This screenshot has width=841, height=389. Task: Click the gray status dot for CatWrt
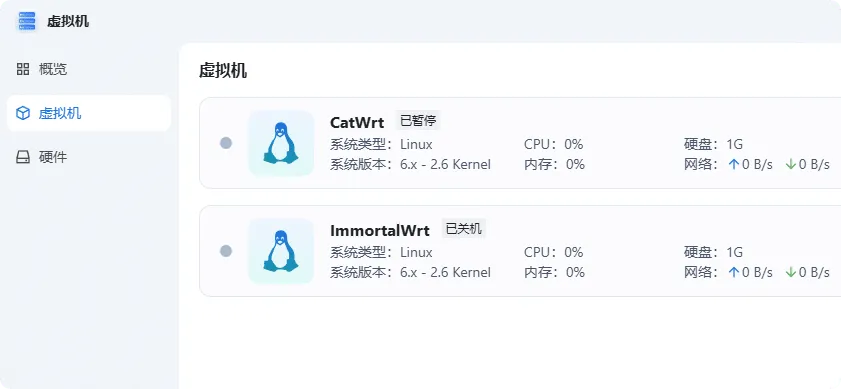point(226,143)
